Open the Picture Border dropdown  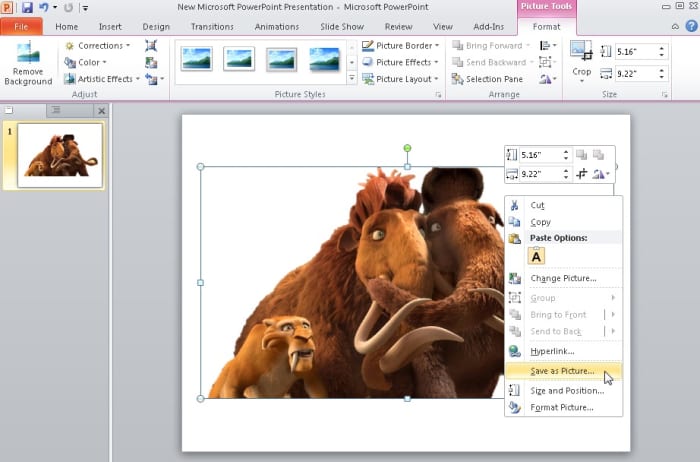point(400,46)
